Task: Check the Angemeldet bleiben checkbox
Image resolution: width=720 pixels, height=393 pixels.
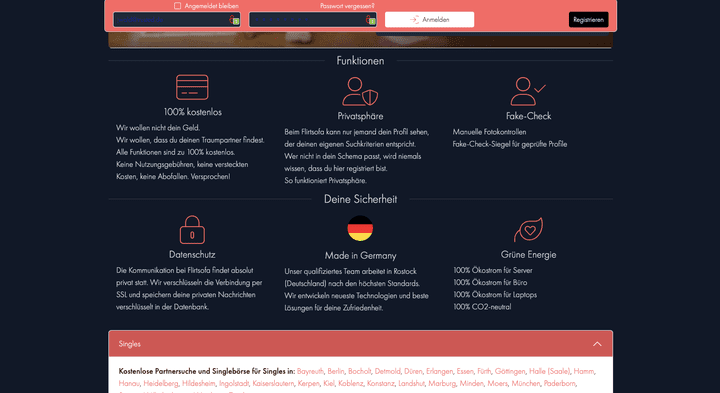Action: point(177,6)
